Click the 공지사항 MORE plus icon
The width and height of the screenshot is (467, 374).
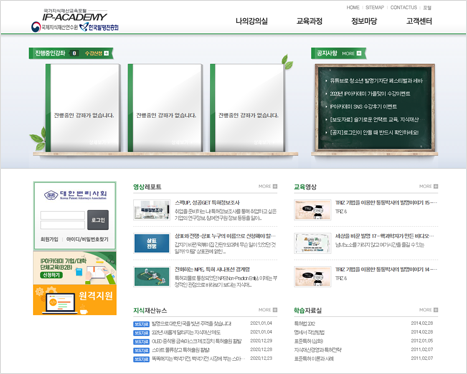point(359,53)
